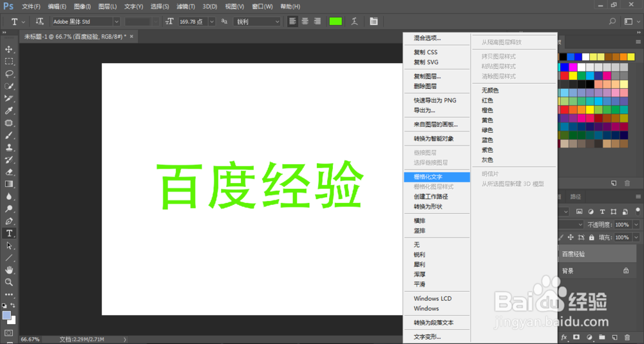This screenshot has height=344, width=644.
Task: Left align text
Action: (292, 21)
